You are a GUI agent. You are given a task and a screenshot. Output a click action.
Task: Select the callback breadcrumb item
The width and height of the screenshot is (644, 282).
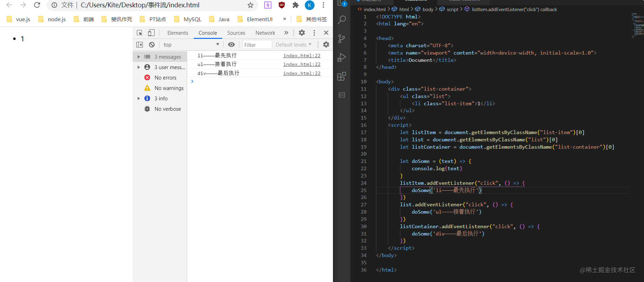tap(514, 9)
